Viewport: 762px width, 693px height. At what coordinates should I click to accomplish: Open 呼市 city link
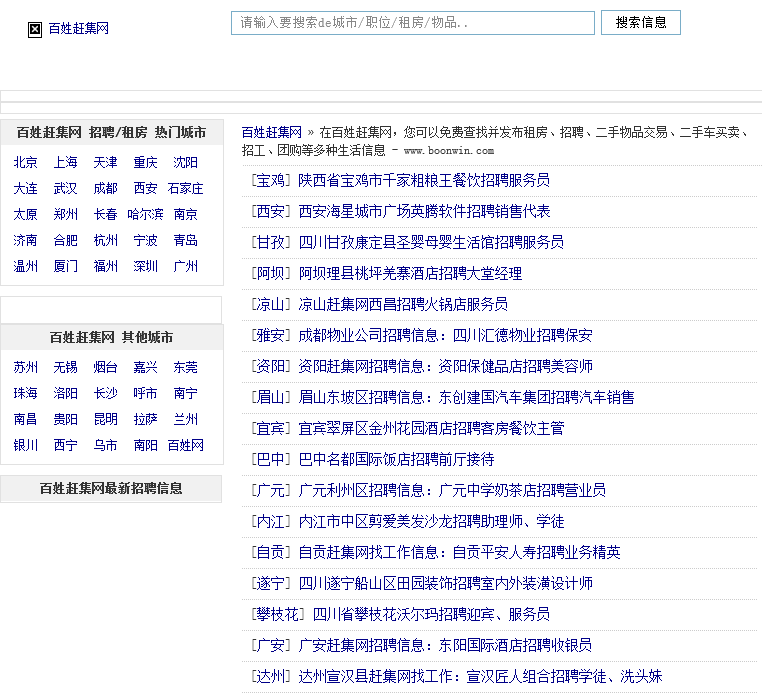click(x=145, y=393)
